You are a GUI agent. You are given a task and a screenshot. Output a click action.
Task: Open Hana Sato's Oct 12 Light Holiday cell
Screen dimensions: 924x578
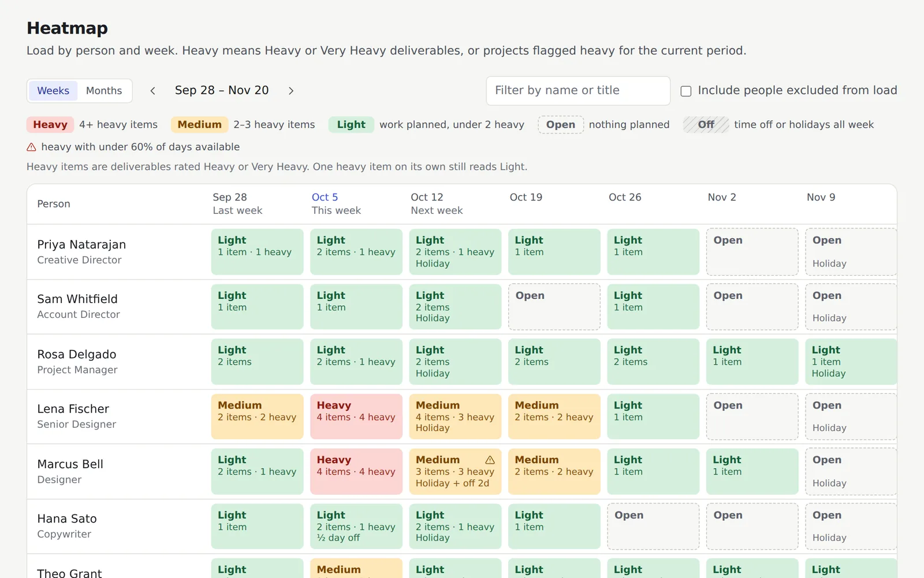(x=455, y=527)
